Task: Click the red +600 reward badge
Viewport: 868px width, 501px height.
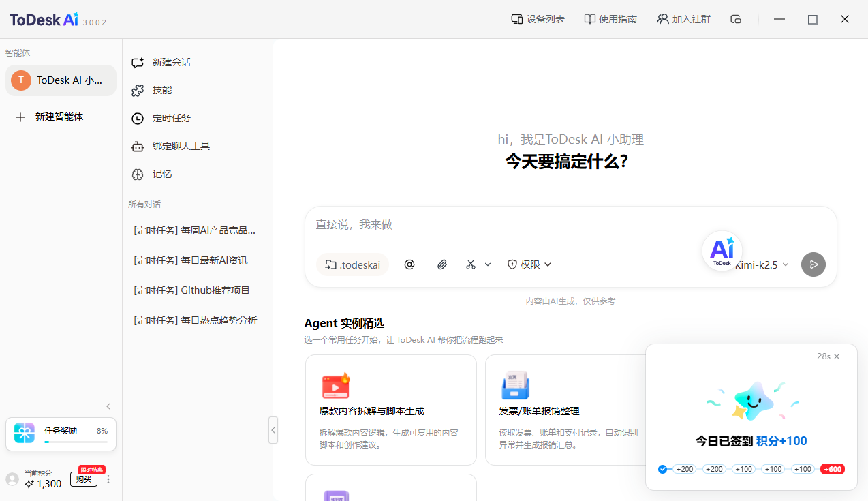Action: click(x=833, y=469)
